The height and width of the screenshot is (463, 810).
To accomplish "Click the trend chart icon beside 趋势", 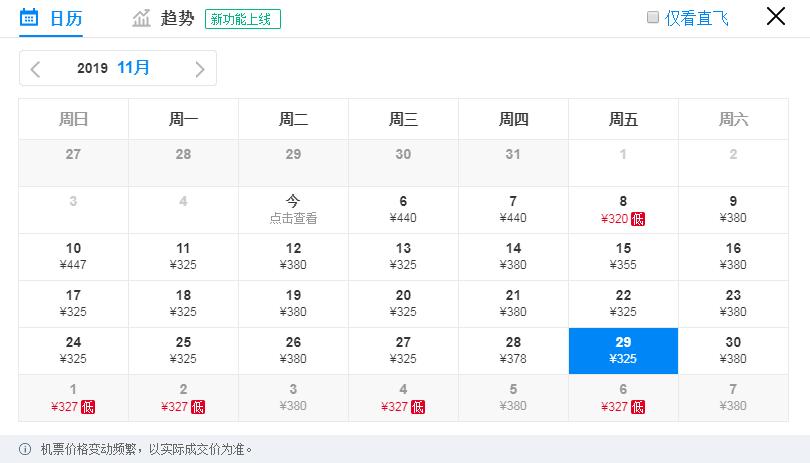I will point(141,18).
